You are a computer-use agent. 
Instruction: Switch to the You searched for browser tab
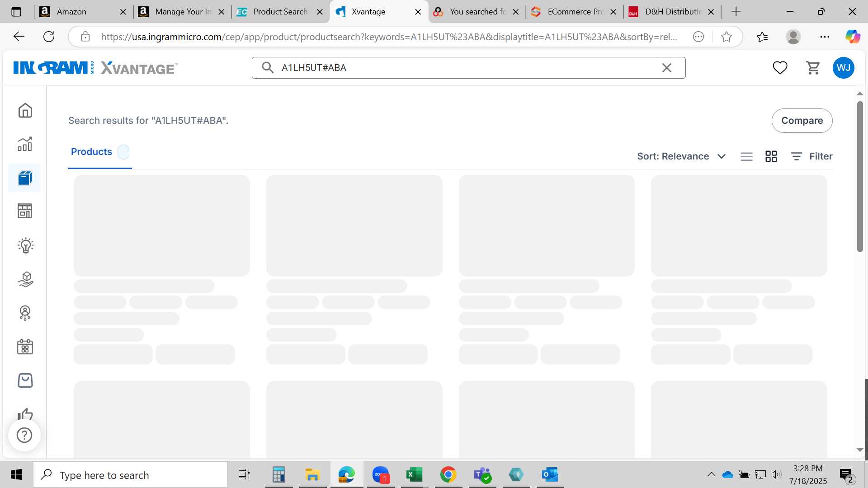[x=476, y=12]
